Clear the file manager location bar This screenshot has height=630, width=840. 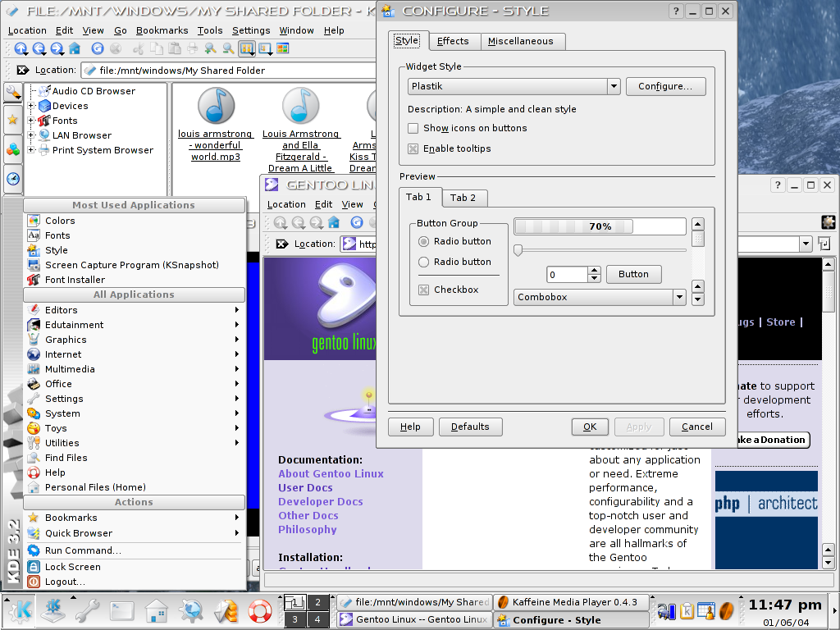pyautogui.click(x=23, y=71)
